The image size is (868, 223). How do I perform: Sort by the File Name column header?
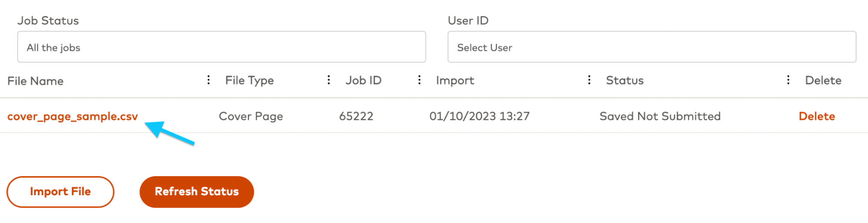point(36,81)
